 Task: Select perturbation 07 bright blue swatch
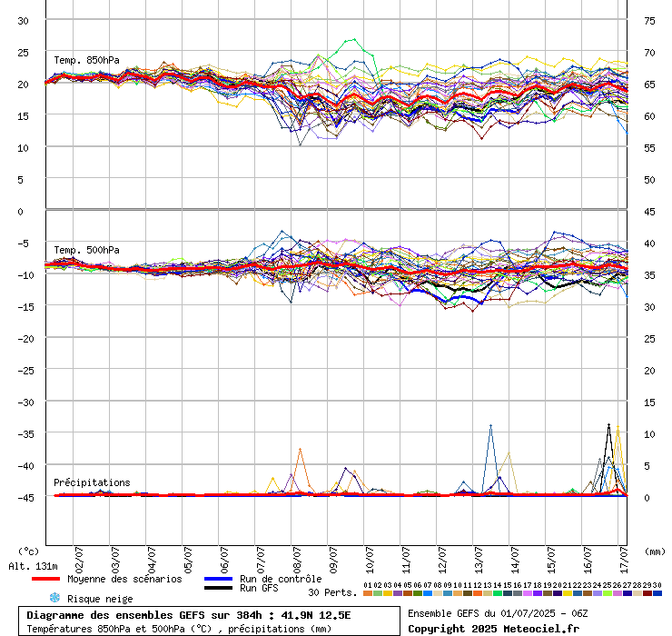click(428, 593)
